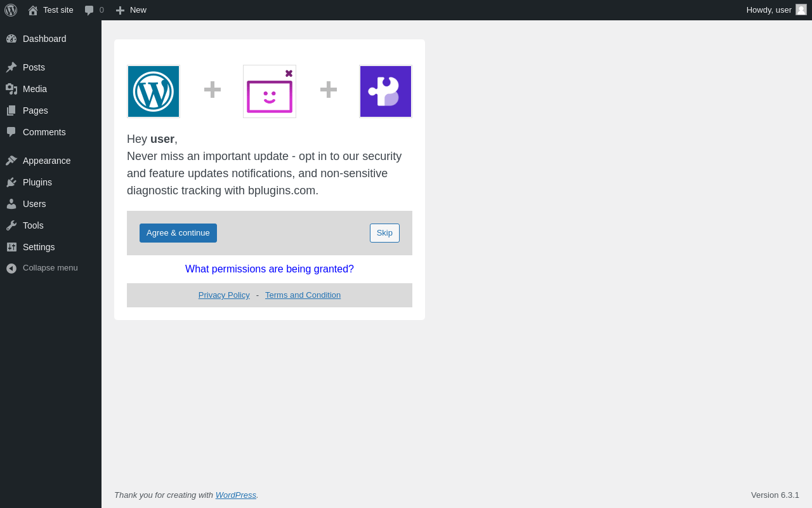Click the WordPress logo in admin bar
The width and height of the screenshot is (812, 508).
(x=11, y=10)
